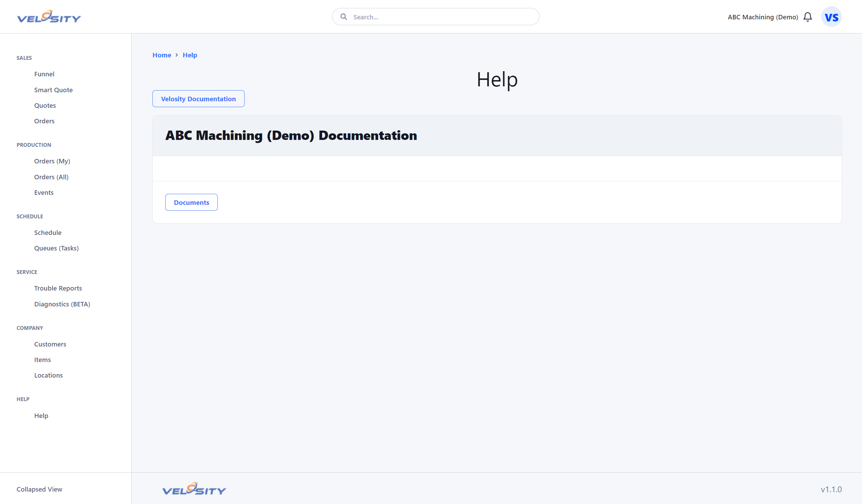The image size is (862, 504).
Task: Click the SCHEDULE section heading
Action: click(30, 217)
